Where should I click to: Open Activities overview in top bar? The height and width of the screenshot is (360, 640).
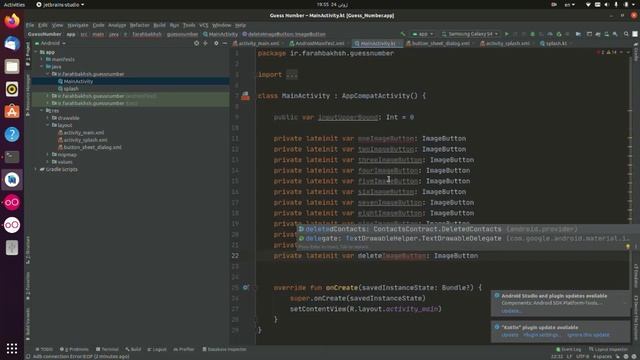click(14, 4)
